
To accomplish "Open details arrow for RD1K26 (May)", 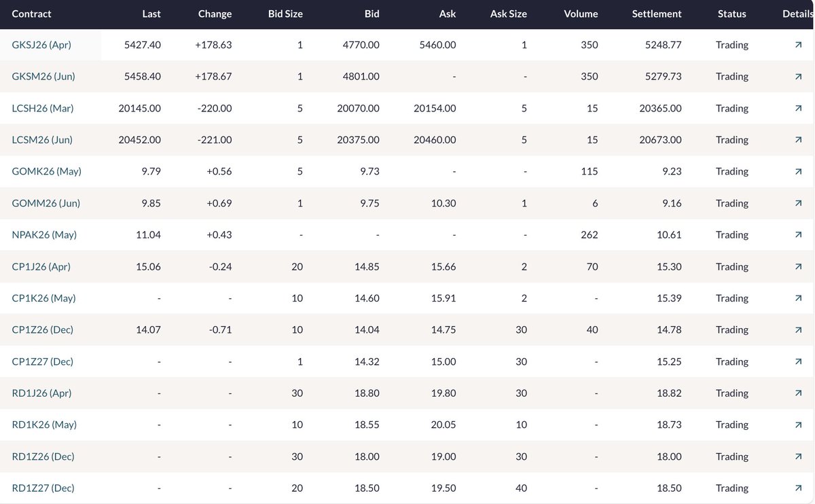I will pos(797,425).
